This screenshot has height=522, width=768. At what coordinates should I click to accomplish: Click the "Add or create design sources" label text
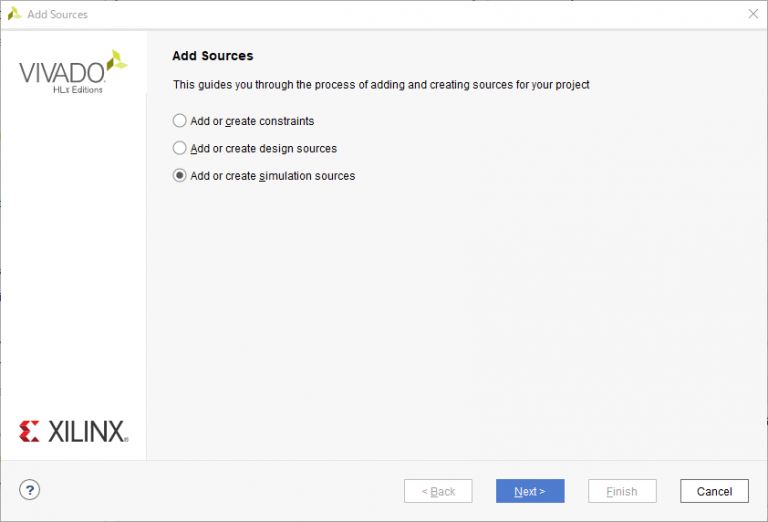point(263,148)
